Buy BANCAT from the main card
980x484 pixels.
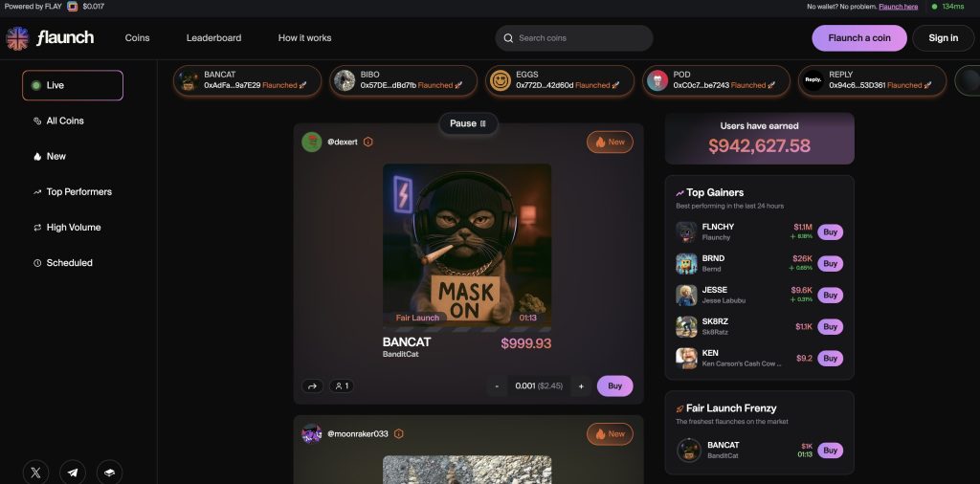point(615,385)
